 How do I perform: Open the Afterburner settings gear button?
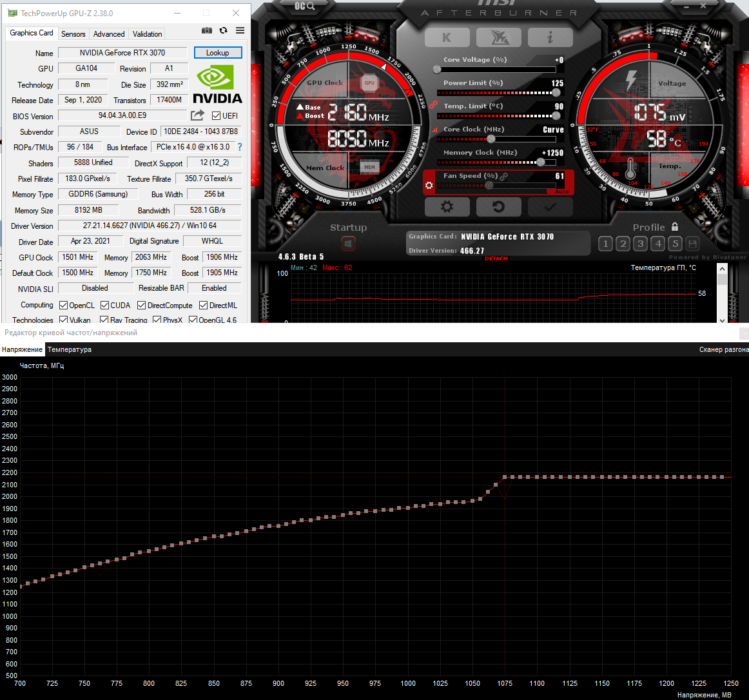(x=447, y=206)
